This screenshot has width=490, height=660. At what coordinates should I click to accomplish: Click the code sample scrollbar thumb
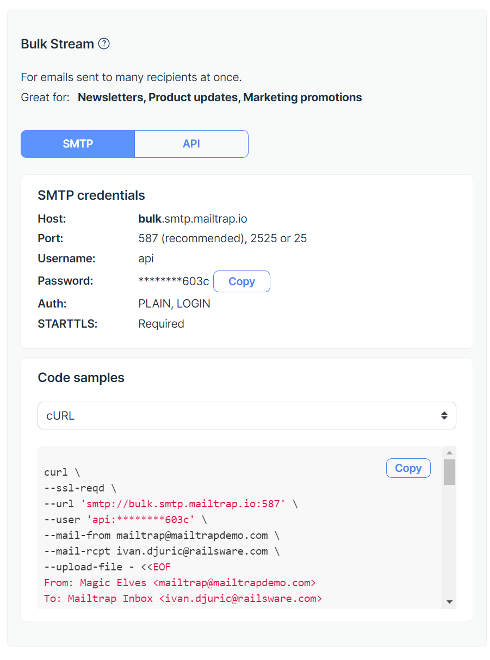(x=449, y=472)
